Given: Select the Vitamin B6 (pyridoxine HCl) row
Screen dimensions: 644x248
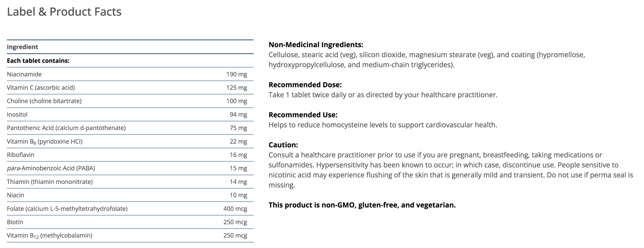Looking at the screenshot, I should pos(45,142).
